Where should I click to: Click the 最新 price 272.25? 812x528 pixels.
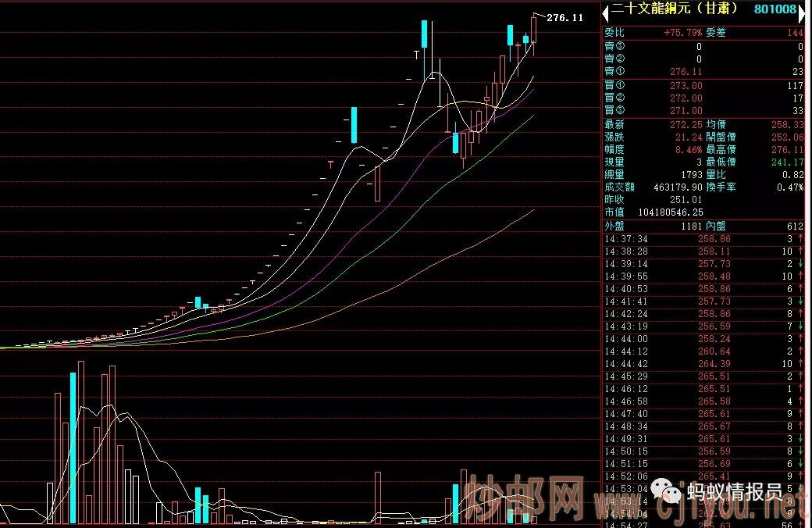pyautogui.click(x=686, y=124)
